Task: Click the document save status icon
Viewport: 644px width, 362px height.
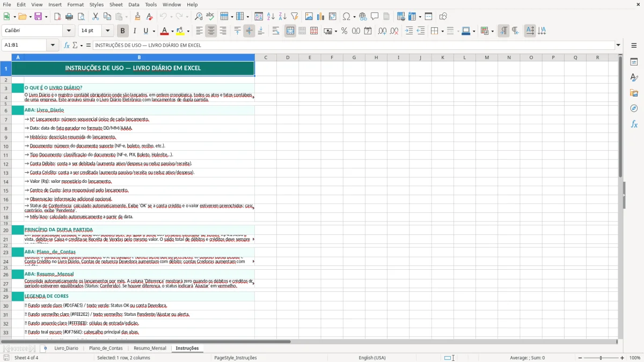Action: pyautogui.click(x=6, y=358)
